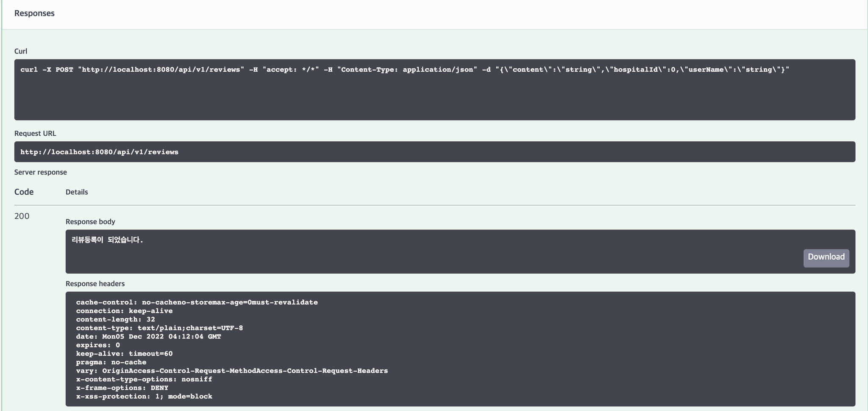Screen dimensions: 868x411
Task: Click the 200 status code
Action: 22,216
